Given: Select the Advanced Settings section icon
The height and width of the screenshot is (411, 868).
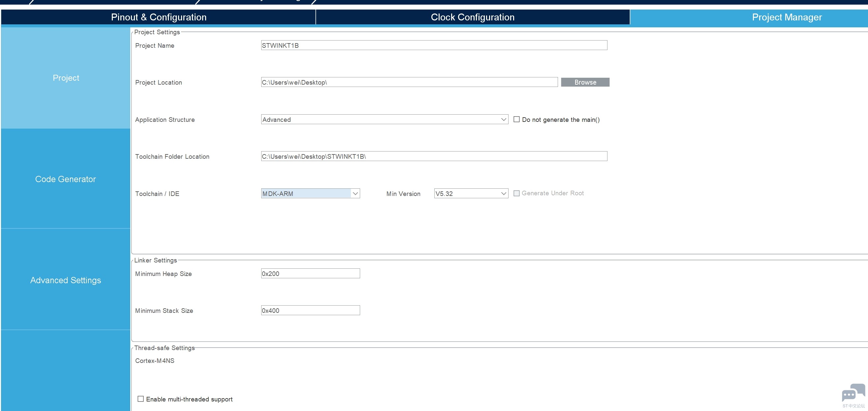Looking at the screenshot, I should coord(65,280).
